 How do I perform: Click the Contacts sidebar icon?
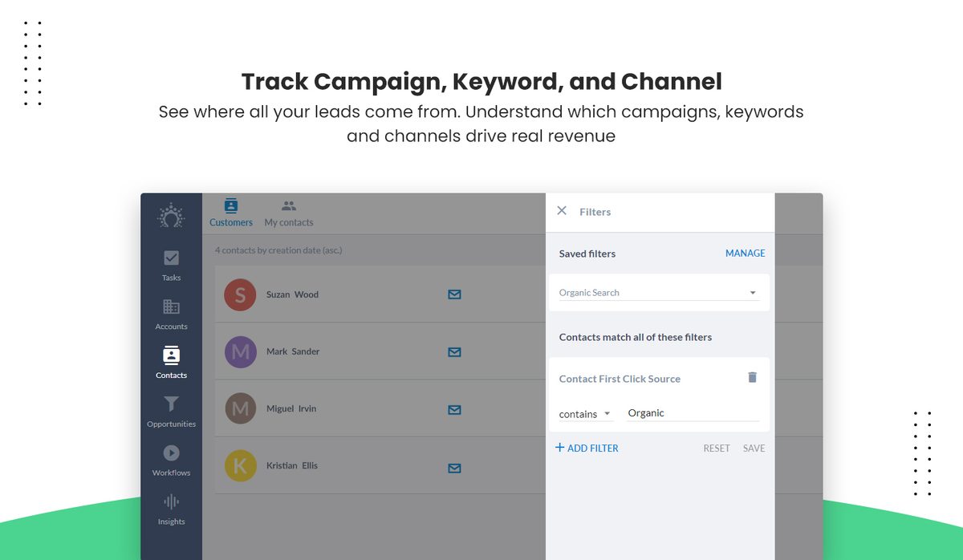click(x=171, y=355)
